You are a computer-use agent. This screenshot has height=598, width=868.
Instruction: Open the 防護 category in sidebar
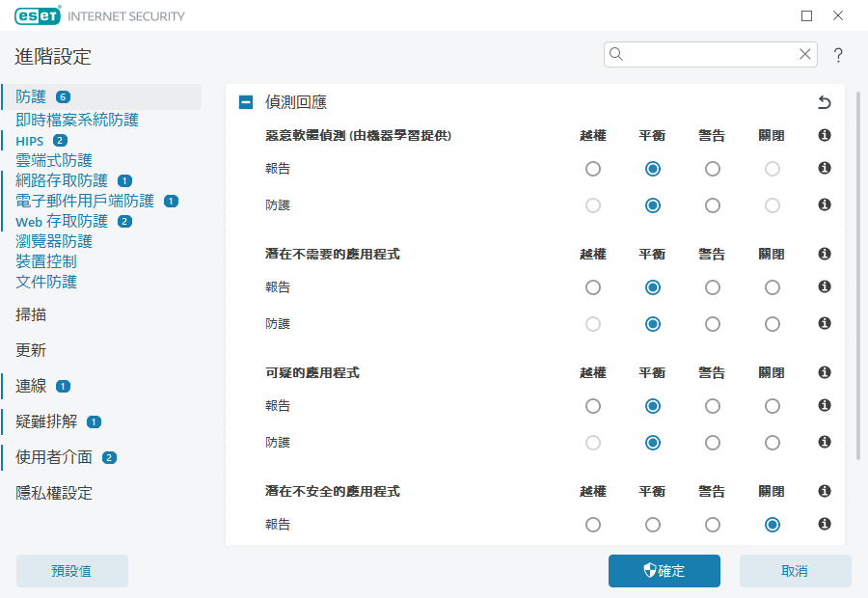click(31, 96)
